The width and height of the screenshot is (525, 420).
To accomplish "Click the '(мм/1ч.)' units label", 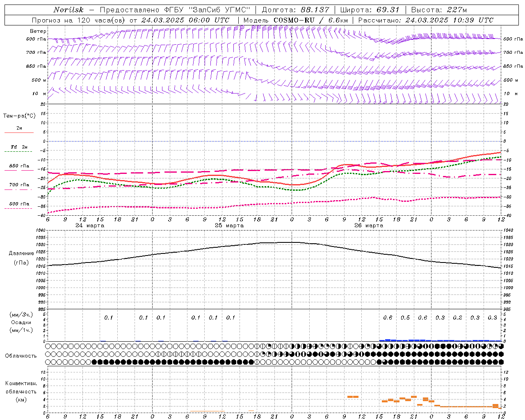I will [21, 330].
